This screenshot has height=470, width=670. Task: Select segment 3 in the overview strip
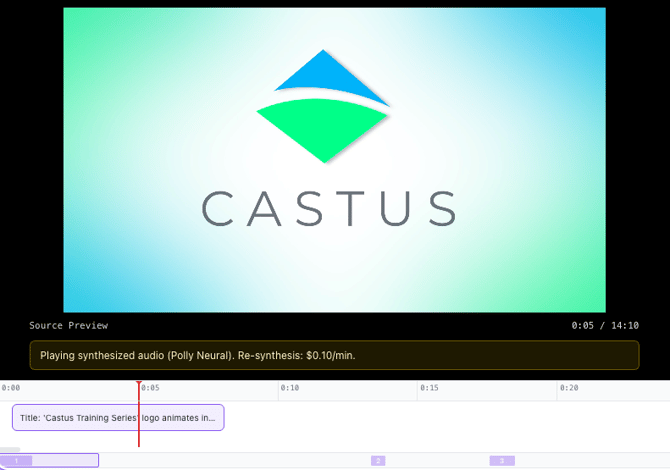coord(502,461)
